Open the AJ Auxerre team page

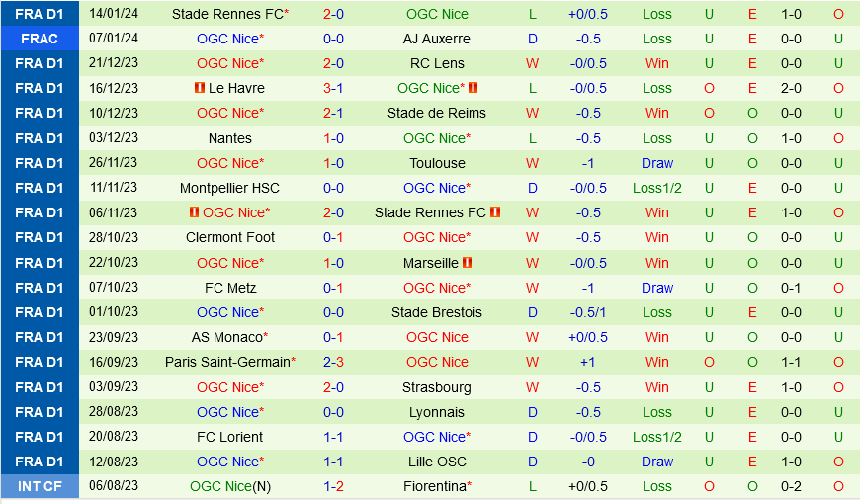(437, 39)
